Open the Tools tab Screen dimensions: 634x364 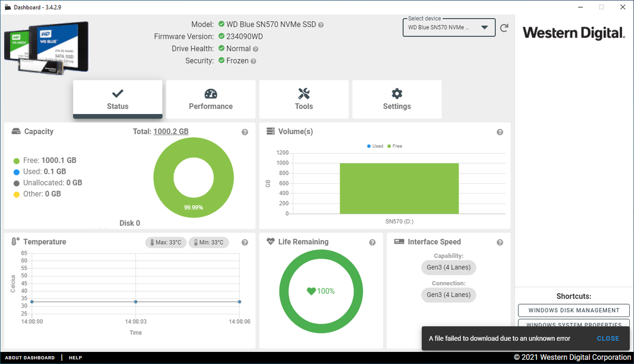304,99
